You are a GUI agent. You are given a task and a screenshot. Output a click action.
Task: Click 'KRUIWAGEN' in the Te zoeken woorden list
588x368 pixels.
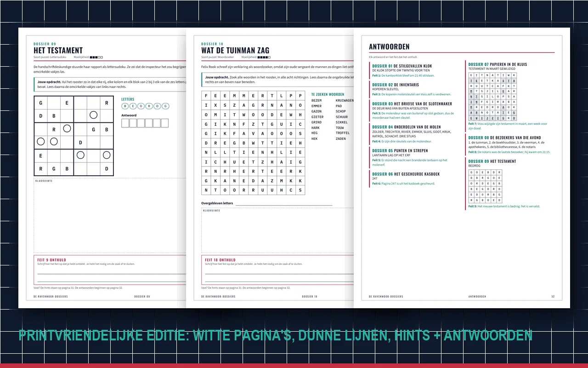point(345,100)
